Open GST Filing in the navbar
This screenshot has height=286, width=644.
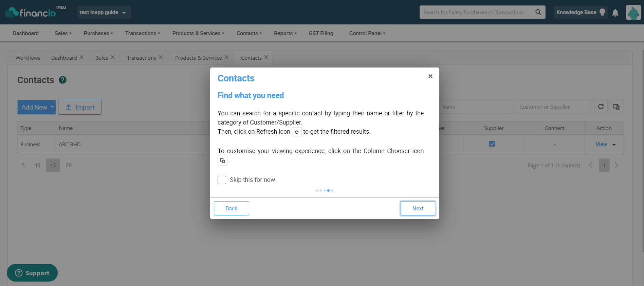pyautogui.click(x=321, y=33)
